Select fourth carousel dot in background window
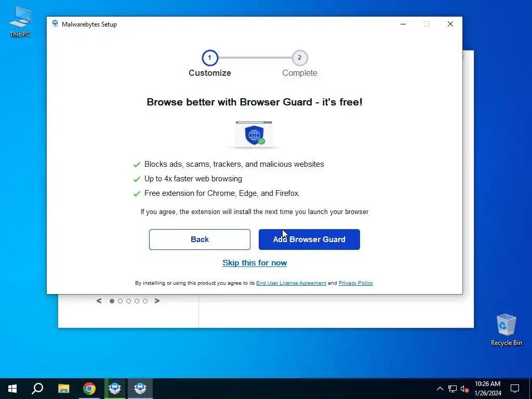Screen dimensions: 532x399 137,301
